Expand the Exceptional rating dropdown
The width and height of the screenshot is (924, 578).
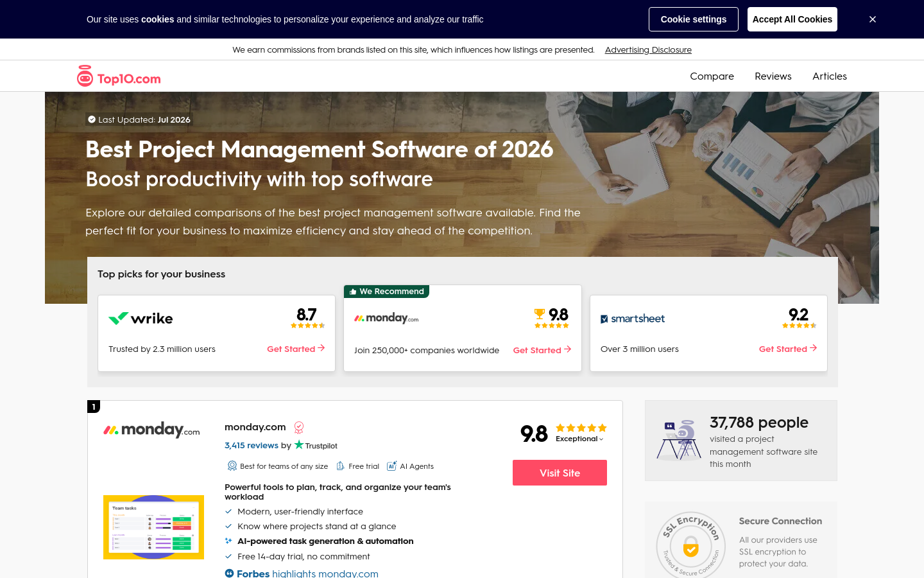click(x=580, y=439)
